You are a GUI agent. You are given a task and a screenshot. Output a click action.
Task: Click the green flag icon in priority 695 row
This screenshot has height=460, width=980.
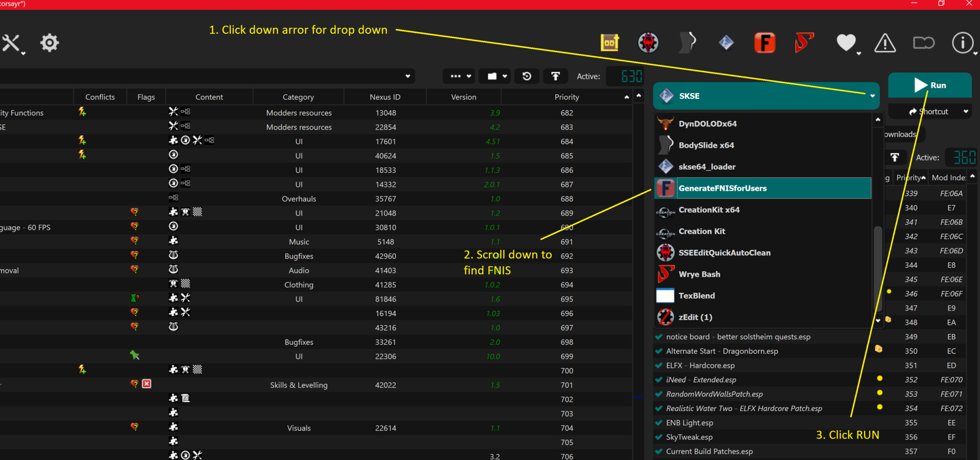click(135, 298)
